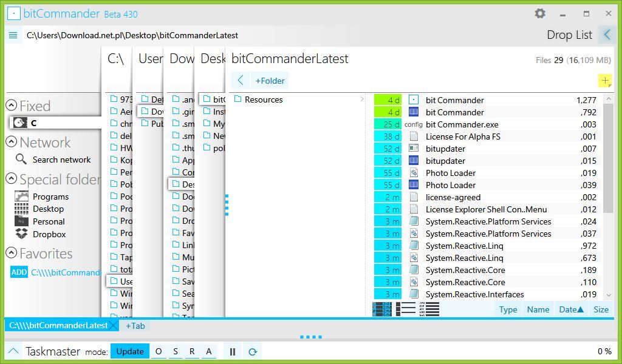
Task: Add a new tab with +Tab
Action: pyautogui.click(x=135, y=326)
